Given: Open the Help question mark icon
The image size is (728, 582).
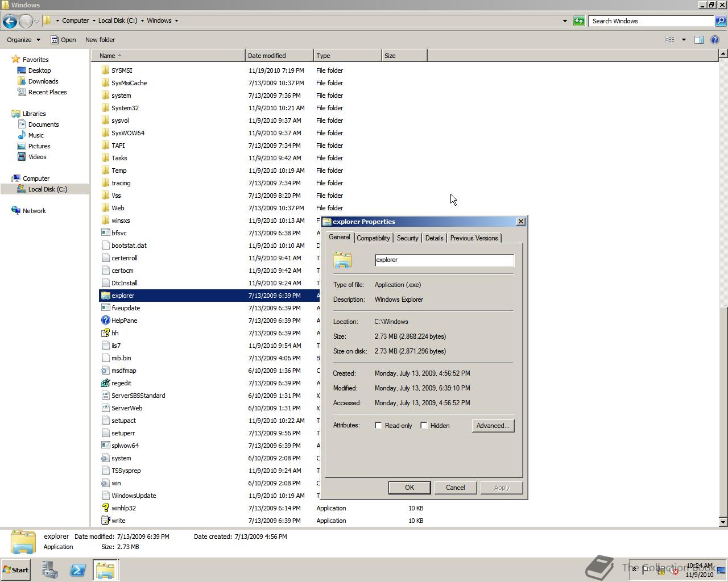Looking at the screenshot, I should tap(715, 40).
